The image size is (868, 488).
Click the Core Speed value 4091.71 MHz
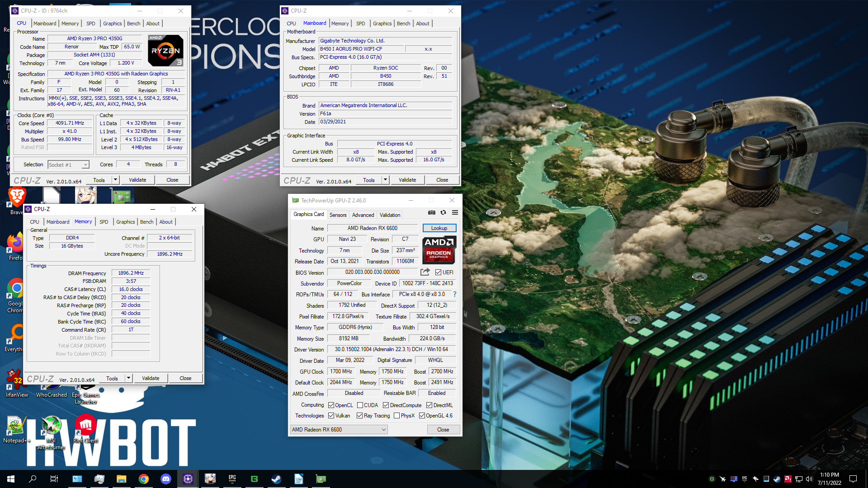70,123
